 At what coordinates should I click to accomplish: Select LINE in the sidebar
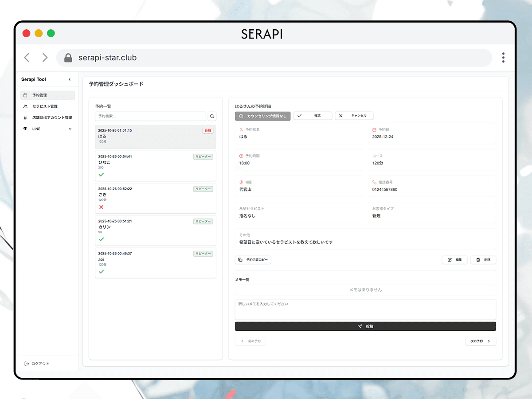pyautogui.click(x=47, y=129)
